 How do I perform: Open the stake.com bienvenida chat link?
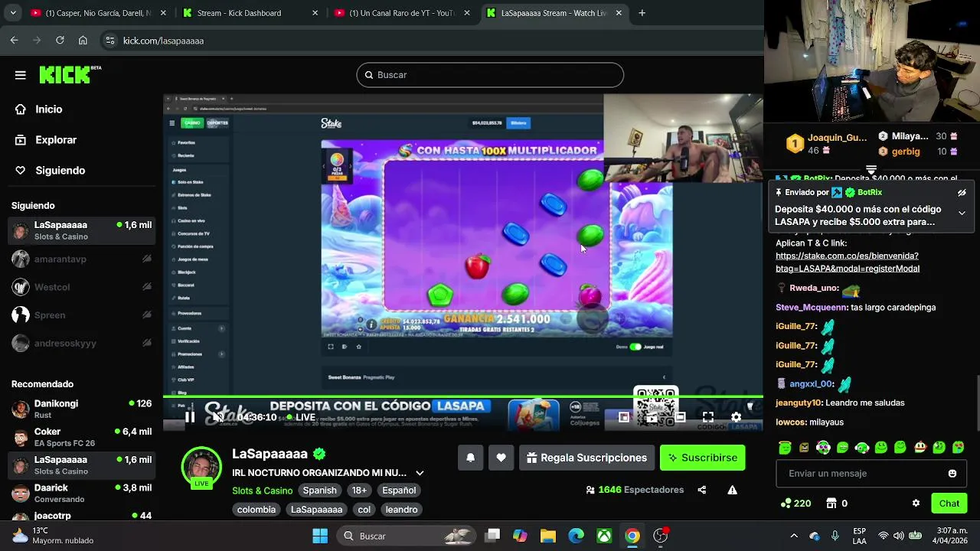pyautogui.click(x=848, y=262)
